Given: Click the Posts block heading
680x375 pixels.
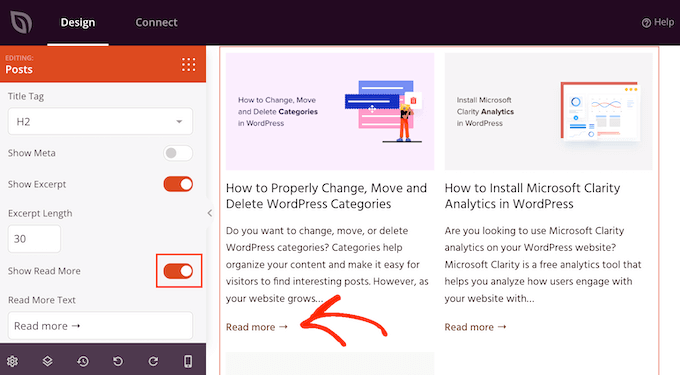Looking at the screenshot, I should (19, 69).
